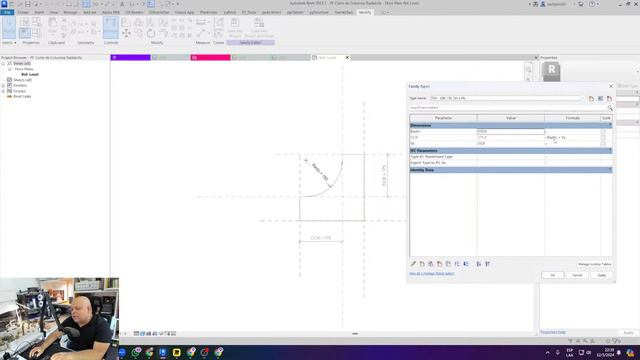Click the DCR formula cell '= Radio + Va'
The height and width of the screenshot is (360, 640).
tap(573, 138)
